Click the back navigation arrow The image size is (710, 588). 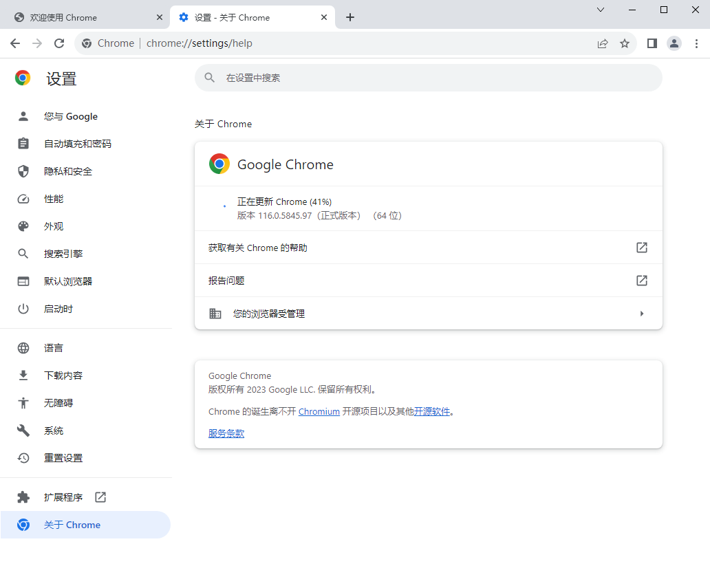click(15, 43)
